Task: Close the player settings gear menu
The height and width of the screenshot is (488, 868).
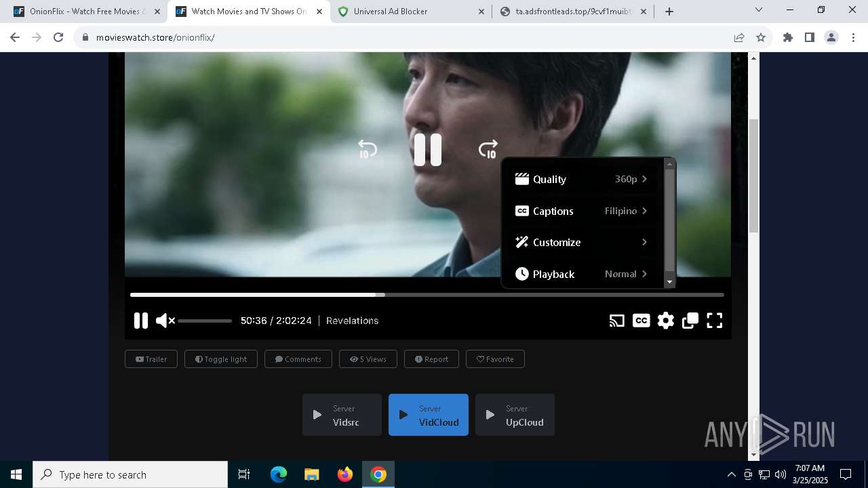Action: tap(666, 321)
